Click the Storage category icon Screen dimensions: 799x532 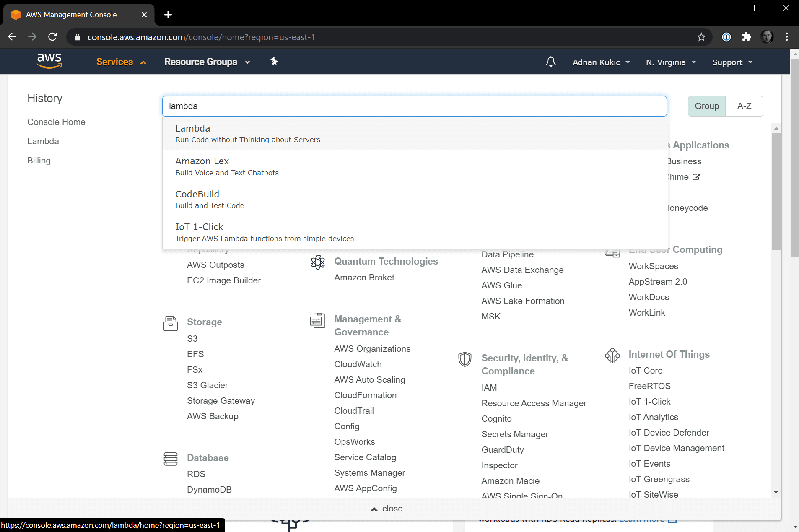pyautogui.click(x=170, y=323)
